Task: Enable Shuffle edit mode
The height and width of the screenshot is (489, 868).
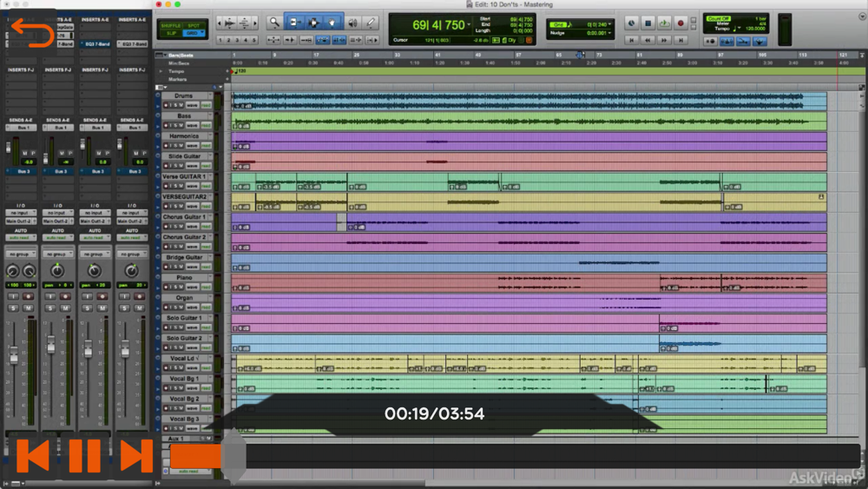Action: tap(171, 26)
